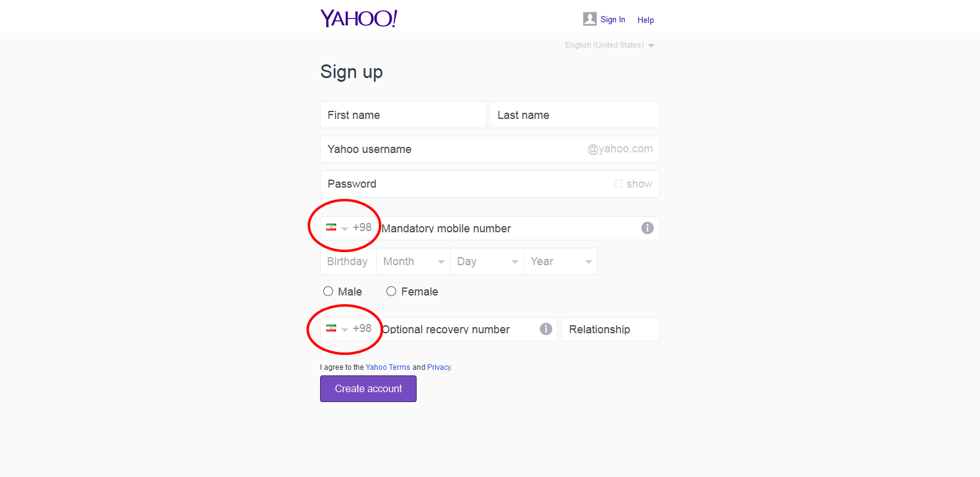This screenshot has height=477, width=980.
Task: Click the info icon in mobile number field
Action: 647,228
